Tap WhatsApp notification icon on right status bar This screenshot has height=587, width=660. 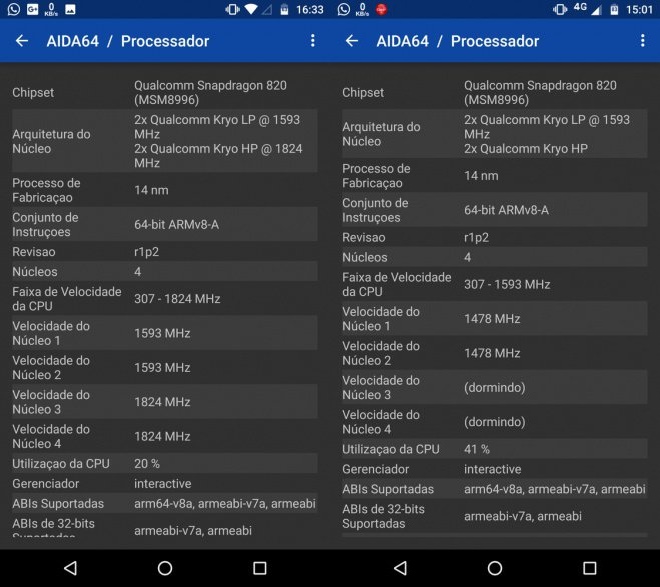(x=343, y=9)
